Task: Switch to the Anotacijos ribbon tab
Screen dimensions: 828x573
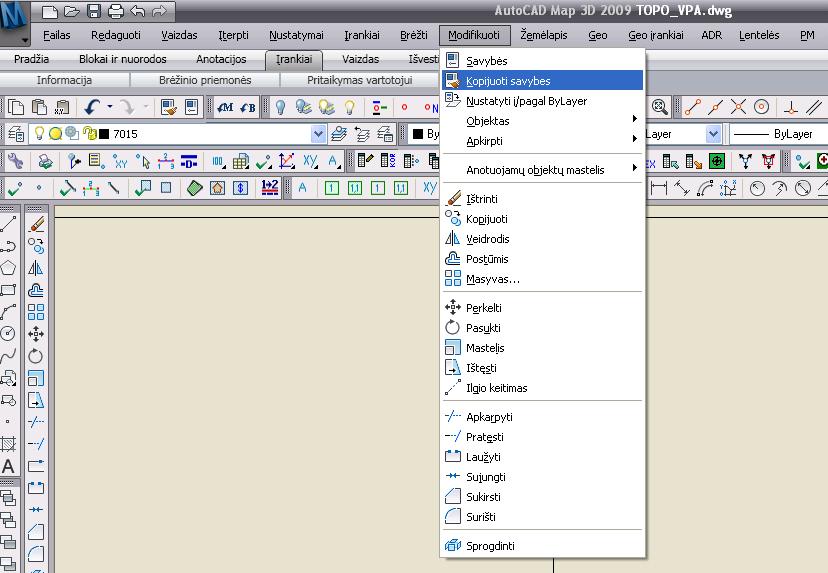Action: pos(221,59)
